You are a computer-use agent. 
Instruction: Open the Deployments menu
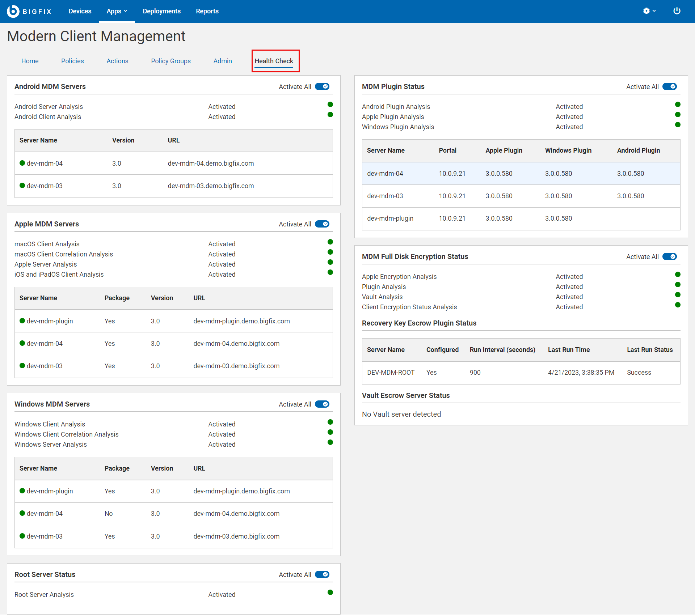(x=161, y=11)
